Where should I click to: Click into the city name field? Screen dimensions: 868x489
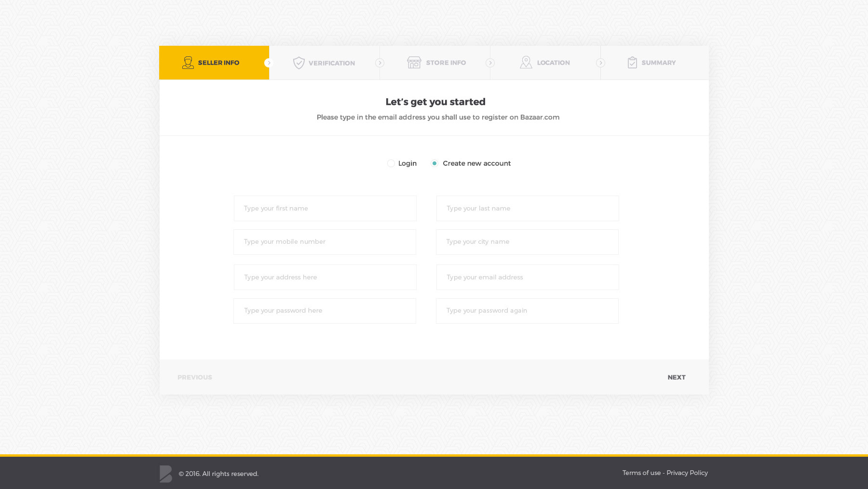coord(527,242)
